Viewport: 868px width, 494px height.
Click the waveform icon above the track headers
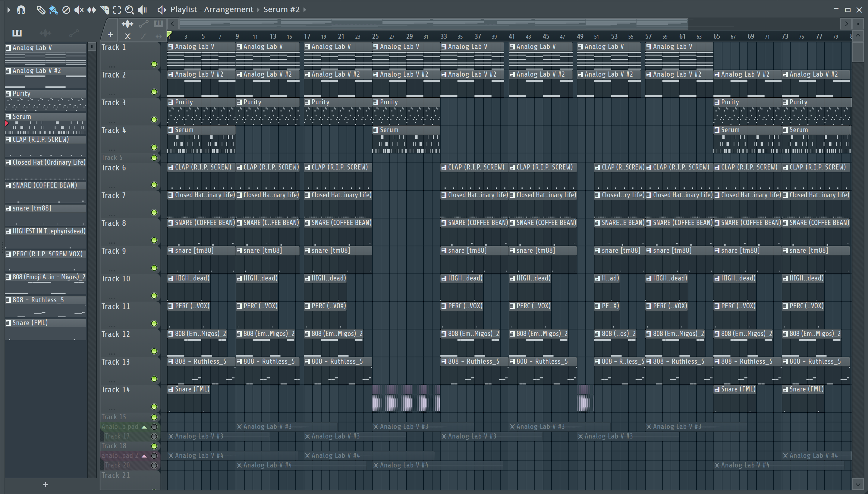(x=127, y=24)
